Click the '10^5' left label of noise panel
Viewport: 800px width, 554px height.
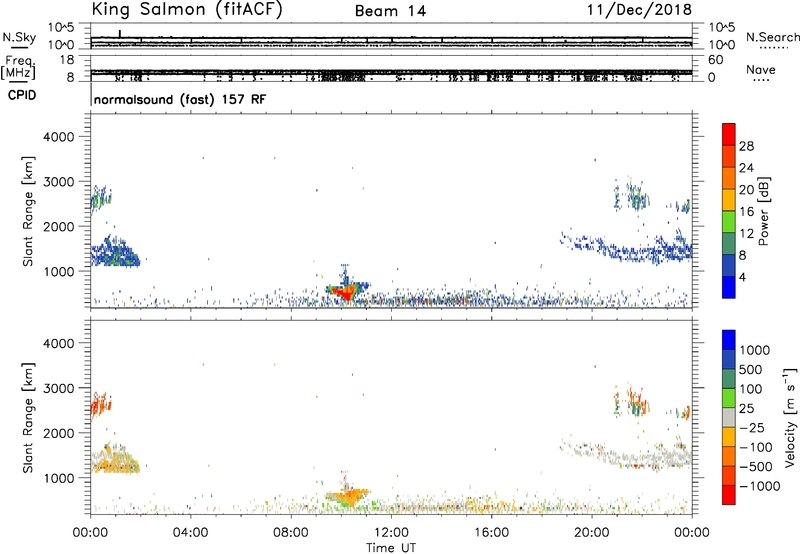(61, 28)
